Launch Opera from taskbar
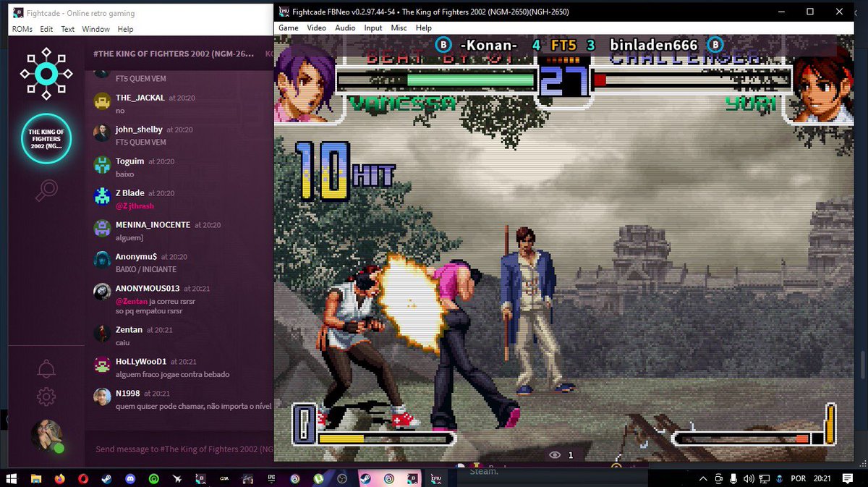 [83, 478]
